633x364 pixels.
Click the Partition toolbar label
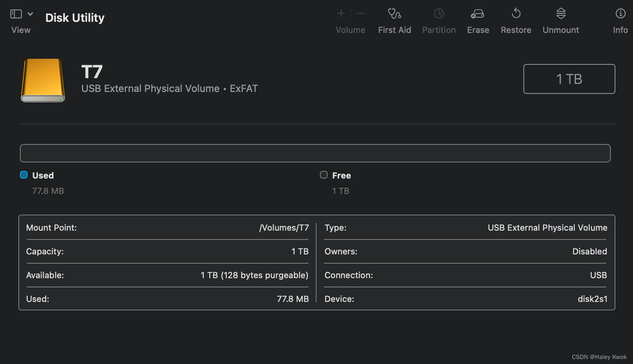(x=439, y=30)
